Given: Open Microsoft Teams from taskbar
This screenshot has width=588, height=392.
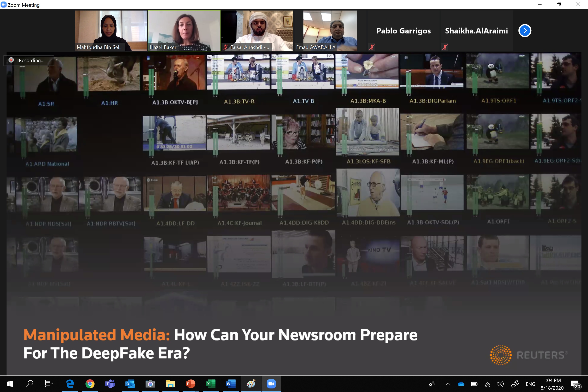Looking at the screenshot, I should [x=110, y=384].
